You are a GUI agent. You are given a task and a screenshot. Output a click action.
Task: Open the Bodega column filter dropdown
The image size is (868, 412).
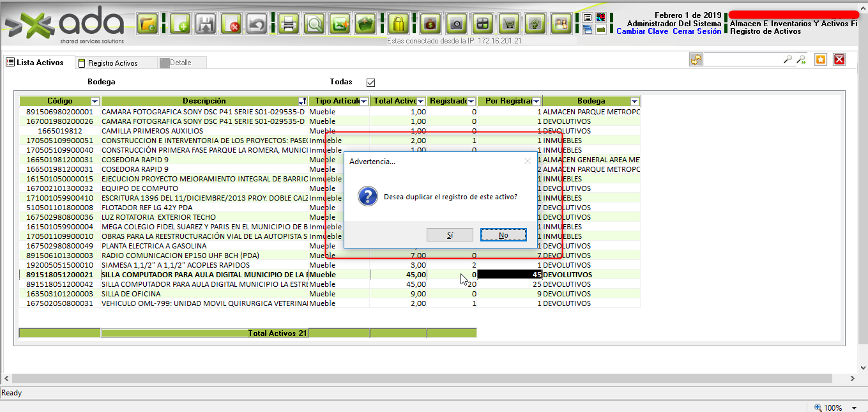(x=634, y=102)
